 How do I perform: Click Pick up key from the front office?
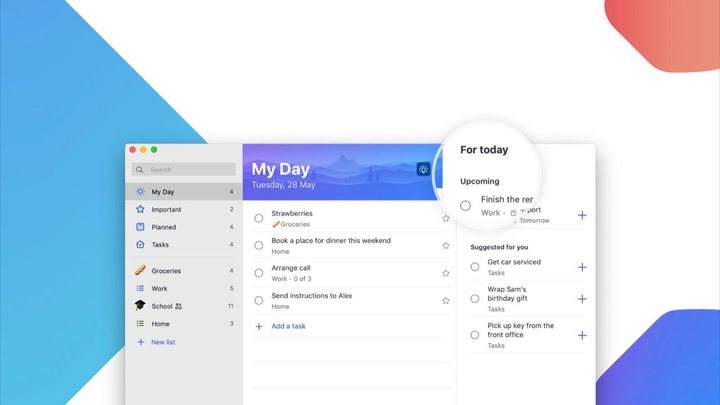click(x=520, y=330)
